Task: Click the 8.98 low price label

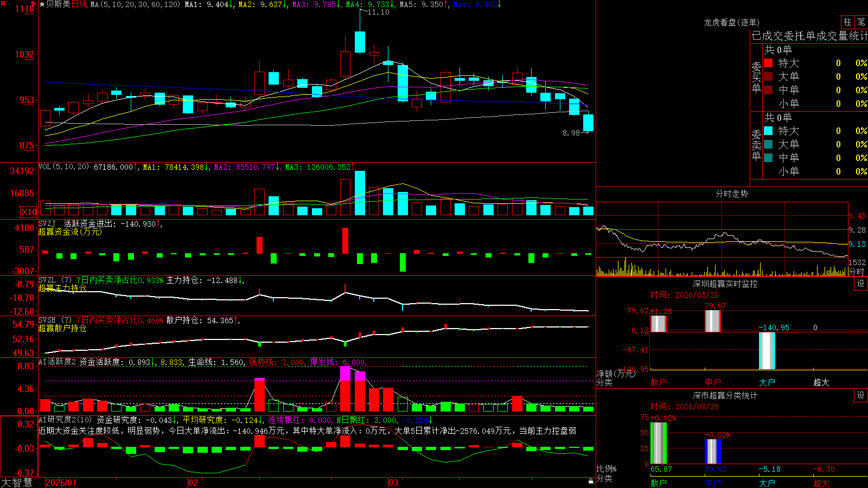Action: click(571, 133)
